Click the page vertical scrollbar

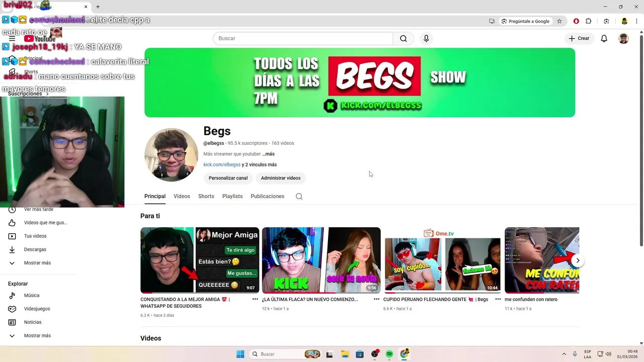[641, 141]
